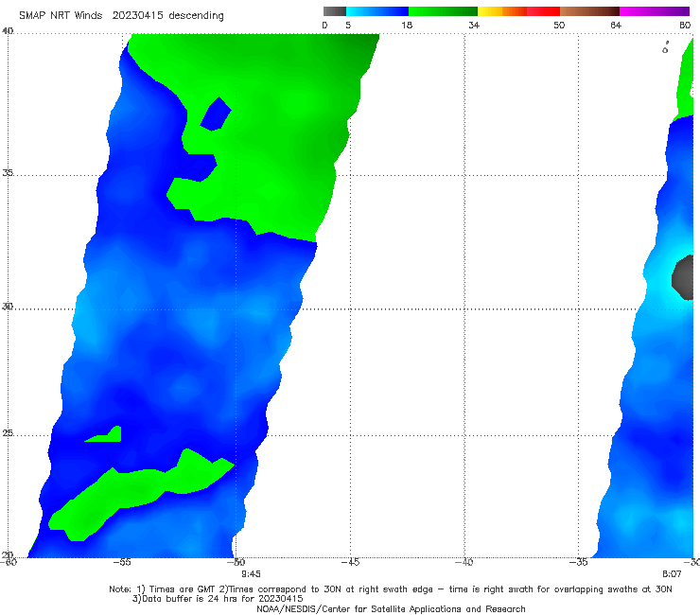Click the small blue patch inside northern green area
700x615 pixels.
[x=216, y=114]
